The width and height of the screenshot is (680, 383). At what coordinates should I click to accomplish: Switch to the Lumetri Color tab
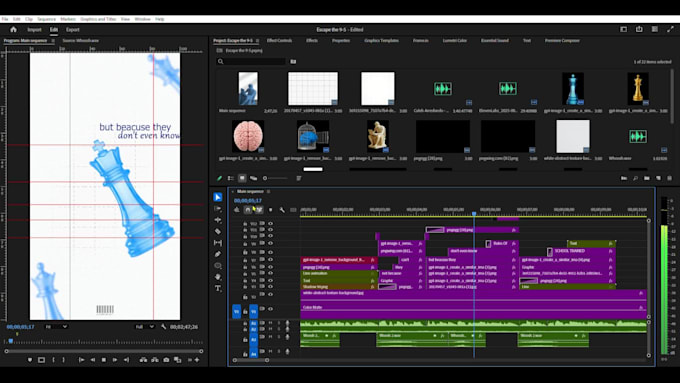pos(454,40)
